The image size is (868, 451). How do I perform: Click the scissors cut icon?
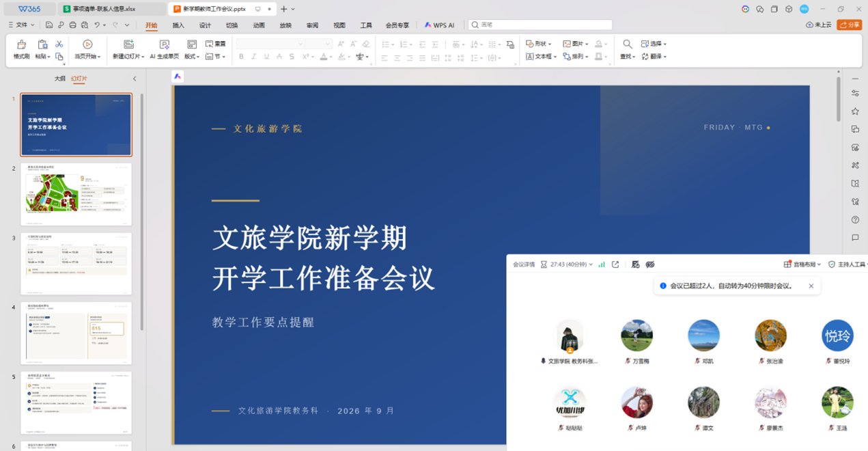tap(59, 44)
